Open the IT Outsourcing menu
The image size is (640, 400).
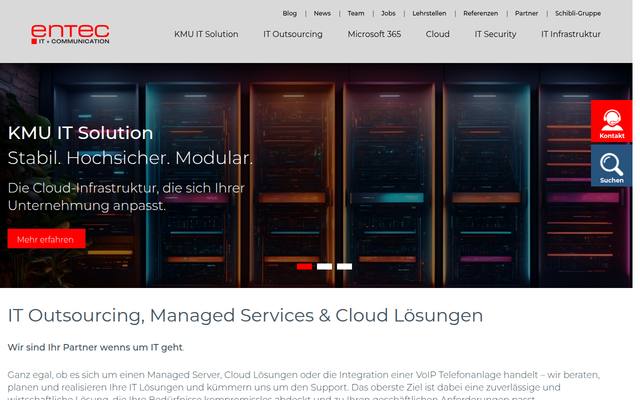pos(293,34)
